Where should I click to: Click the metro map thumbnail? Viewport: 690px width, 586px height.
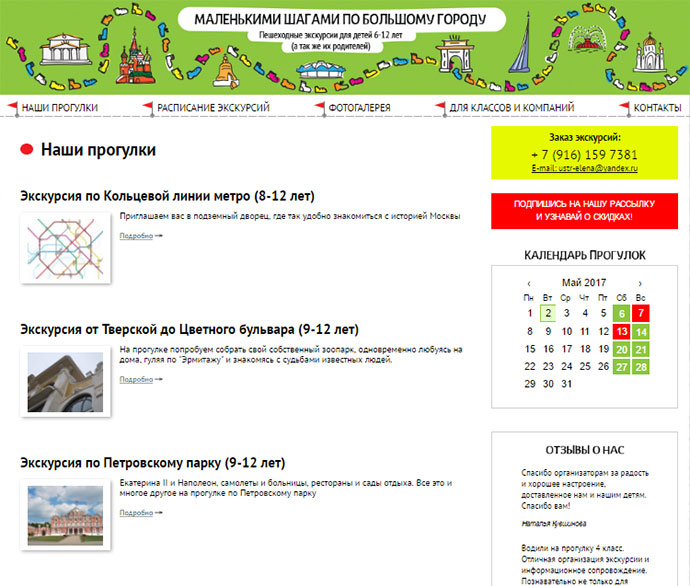[65, 249]
